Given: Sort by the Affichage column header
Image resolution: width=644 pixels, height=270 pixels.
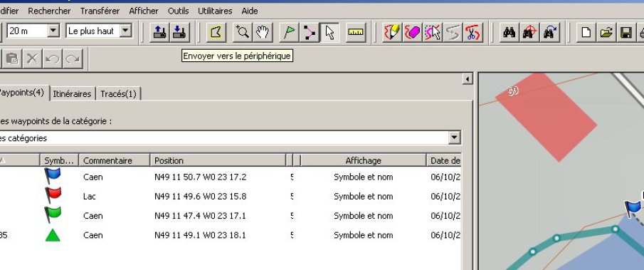Looking at the screenshot, I should [x=364, y=160].
